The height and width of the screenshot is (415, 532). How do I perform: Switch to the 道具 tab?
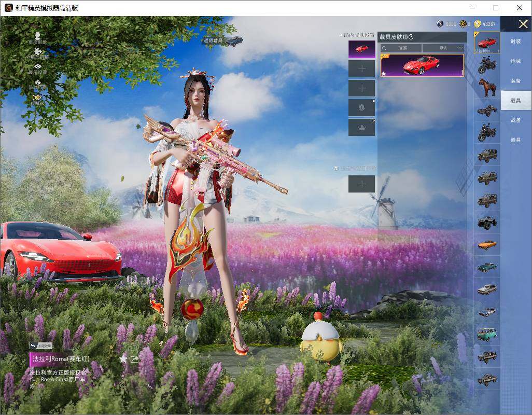(516, 139)
